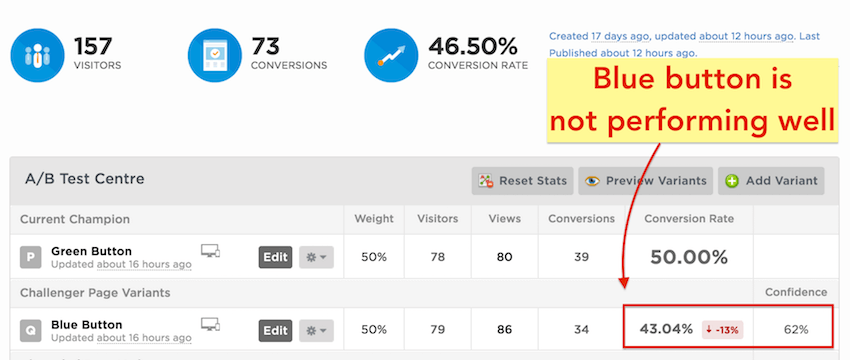Click the Conversion Rate arrow chart icon
850x360 pixels.
391,55
